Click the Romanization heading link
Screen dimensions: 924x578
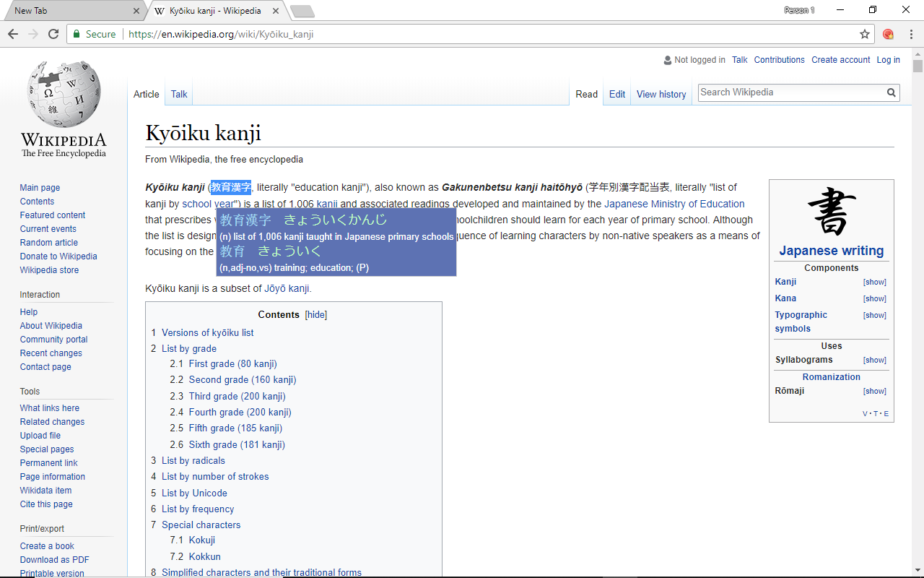[x=832, y=377]
